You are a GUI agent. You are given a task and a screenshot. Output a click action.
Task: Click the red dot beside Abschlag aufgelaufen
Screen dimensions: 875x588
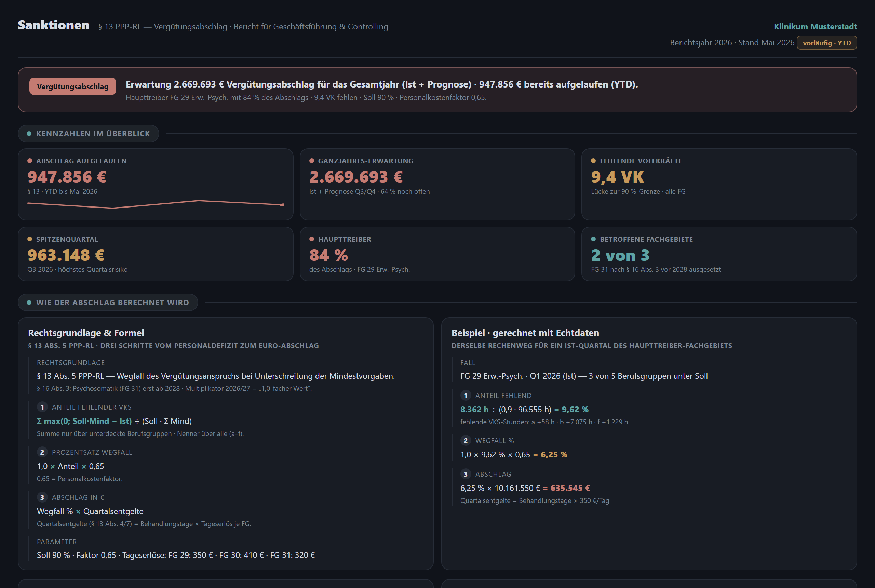point(30,161)
